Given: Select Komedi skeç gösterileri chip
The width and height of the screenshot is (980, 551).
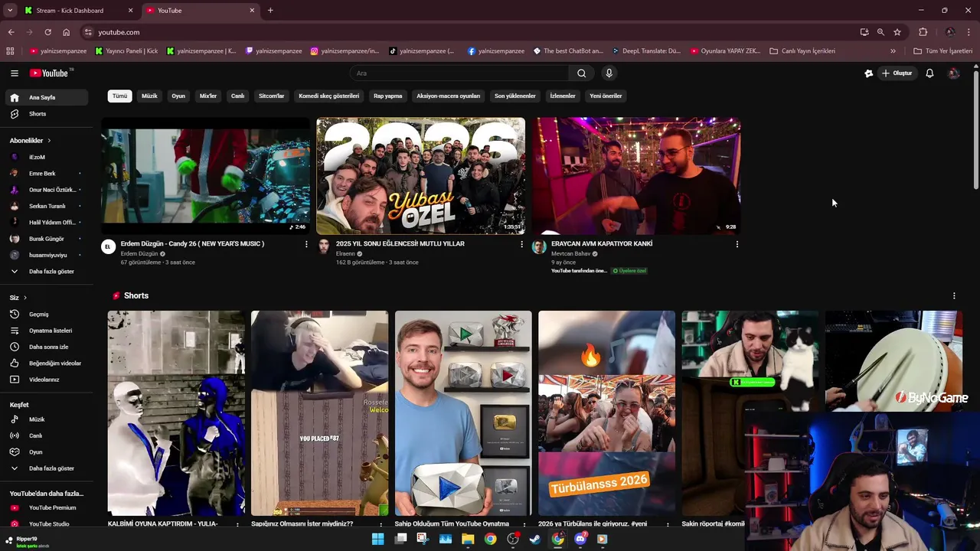Looking at the screenshot, I should tap(328, 96).
